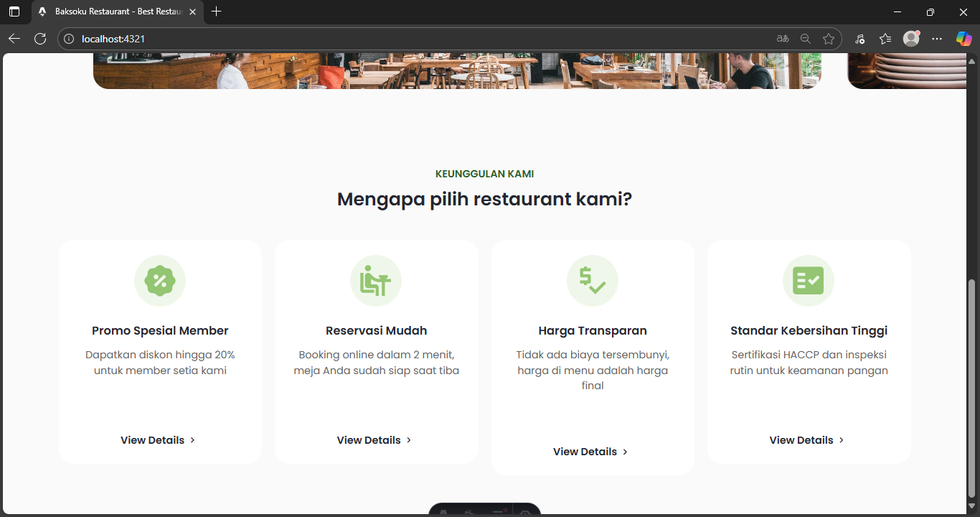Add page to favorites with star icon
980x517 pixels.
829,39
